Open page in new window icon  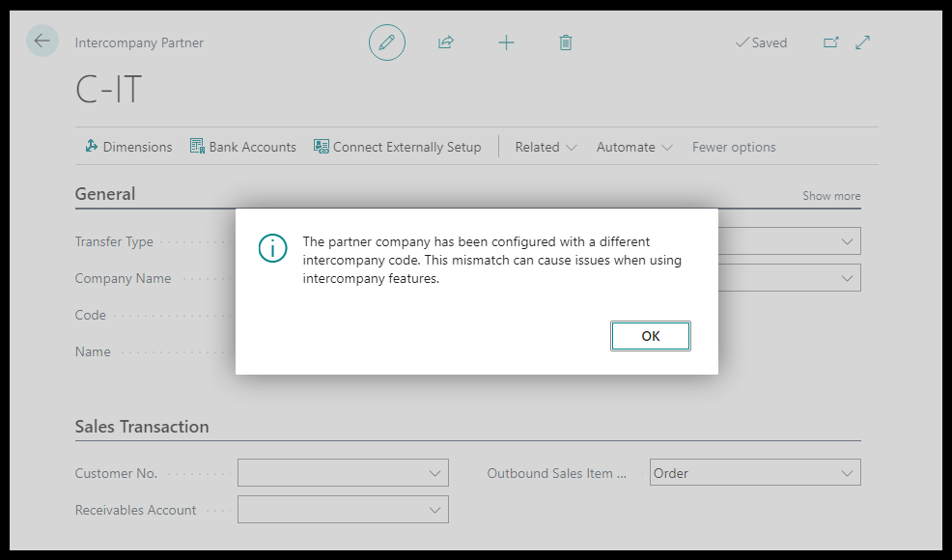click(x=830, y=42)
